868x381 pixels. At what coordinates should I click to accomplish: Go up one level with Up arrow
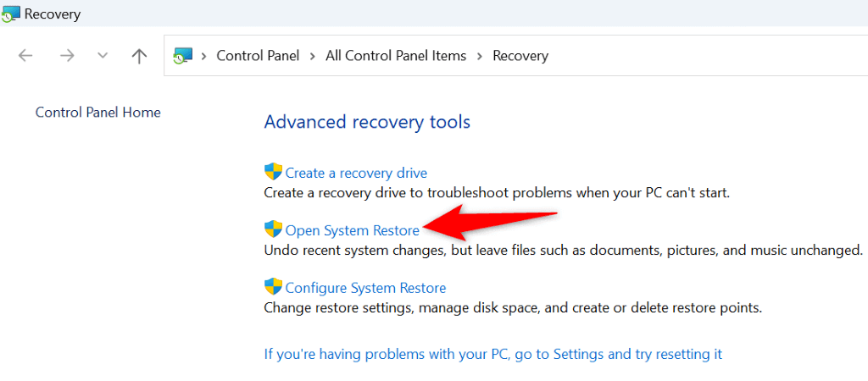coord(139,56)
